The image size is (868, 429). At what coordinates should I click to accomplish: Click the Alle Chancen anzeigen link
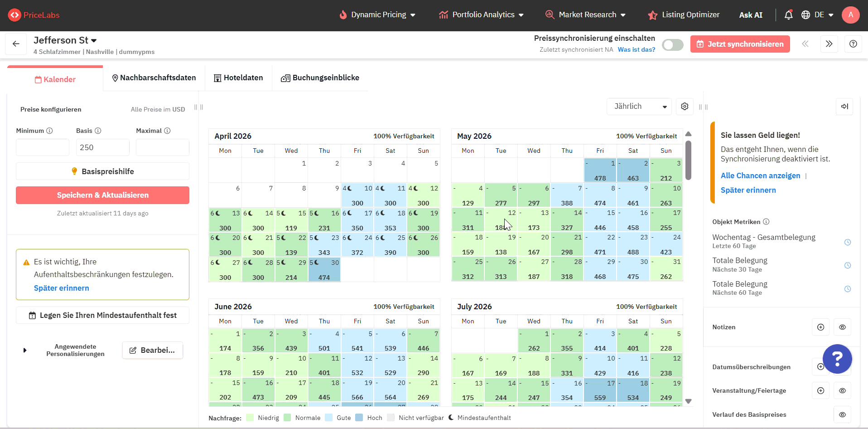pyautogui.click(x=760, y=175)
